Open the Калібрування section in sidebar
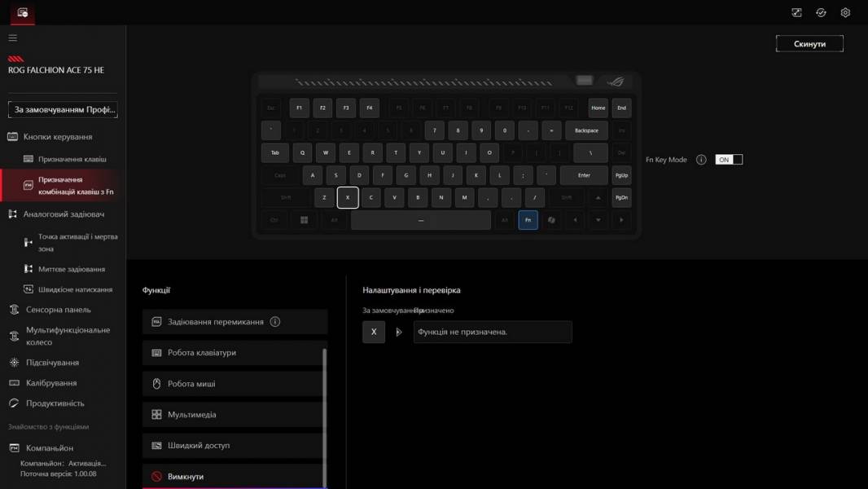Image resolution: width=868 pixels, height=489 pixels. click(51, 383)
